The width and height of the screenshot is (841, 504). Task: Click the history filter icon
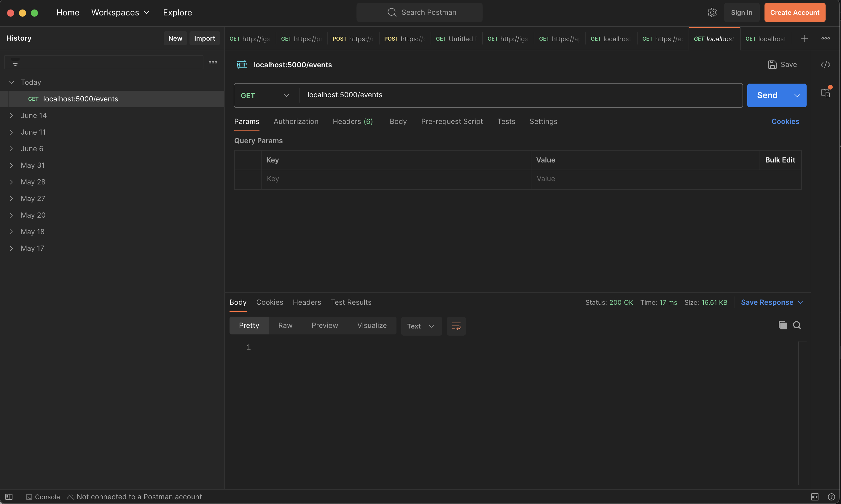click(x=15, y=62)
